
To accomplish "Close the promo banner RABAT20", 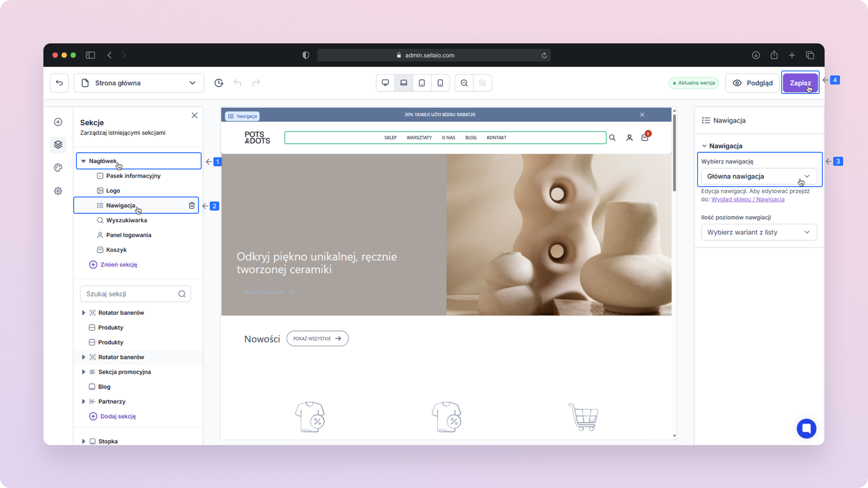I will pyautogui.click(x=642, y=115).
